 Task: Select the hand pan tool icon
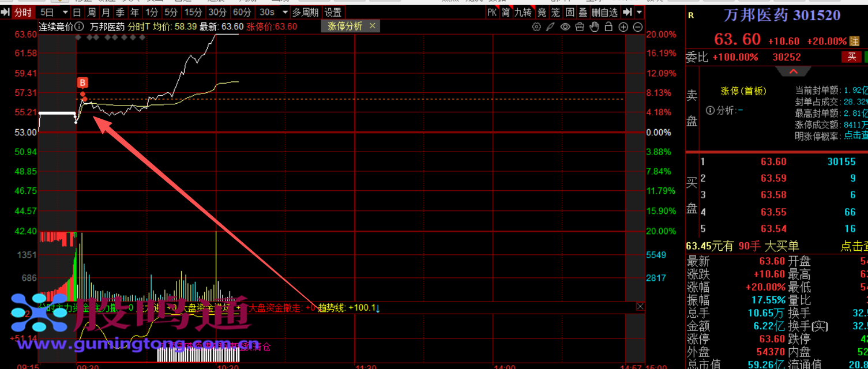point(594,27)
